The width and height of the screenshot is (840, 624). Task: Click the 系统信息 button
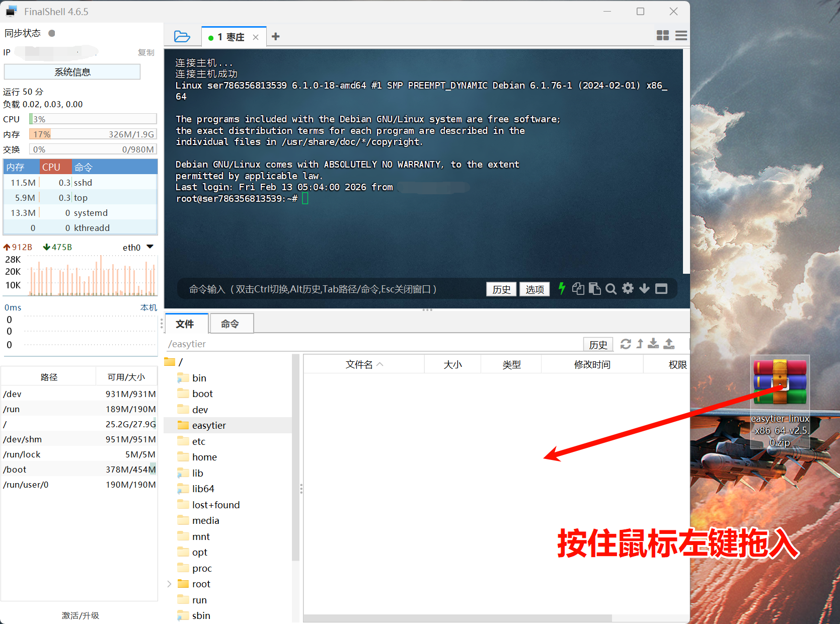(x=72, y=72)
